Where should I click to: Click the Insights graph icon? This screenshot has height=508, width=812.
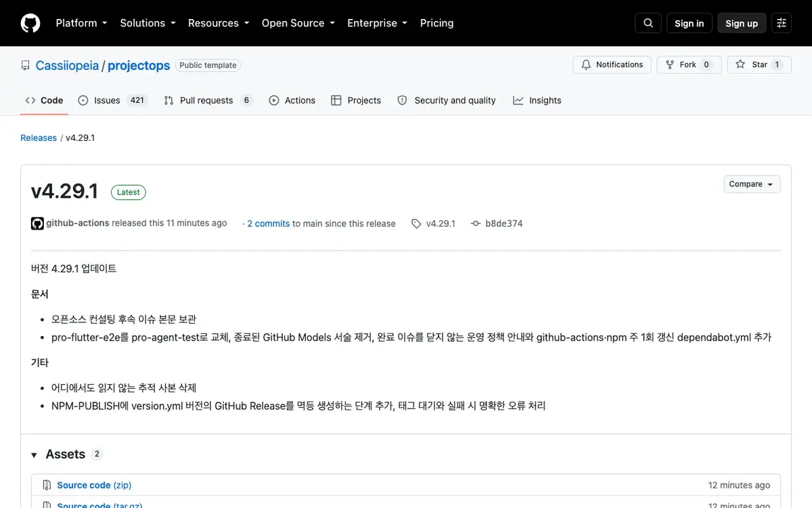pyautogui.click(x=518, y=100)
